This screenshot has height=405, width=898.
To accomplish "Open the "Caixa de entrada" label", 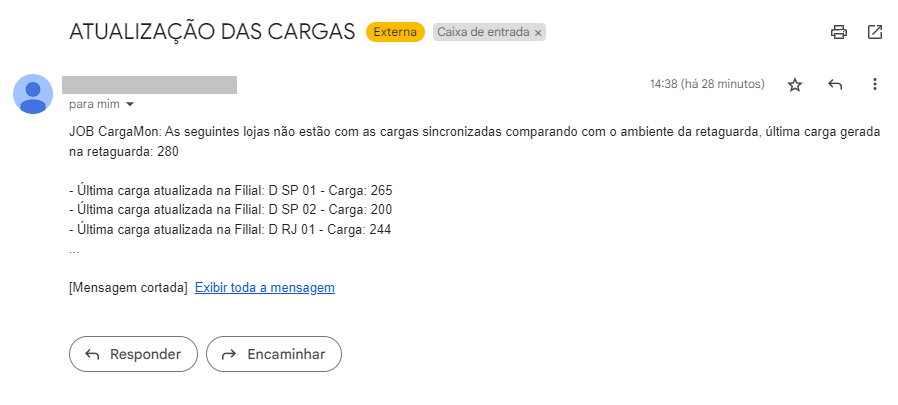I will coord(483,32).
